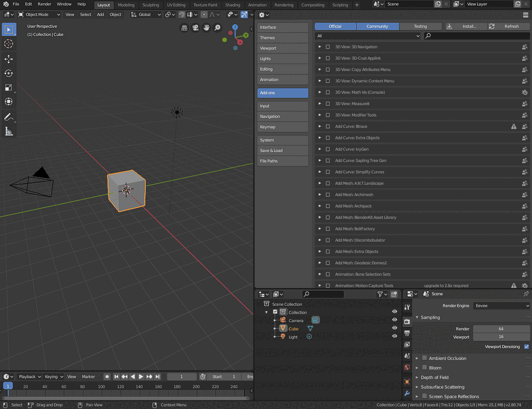Screen dimensions: 532x409
Task: Toggle the Viewport Denoising checkbox
Action: coord(527,347)
